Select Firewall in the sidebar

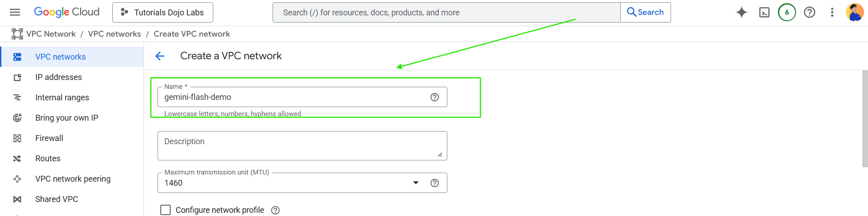pos(49,138)
